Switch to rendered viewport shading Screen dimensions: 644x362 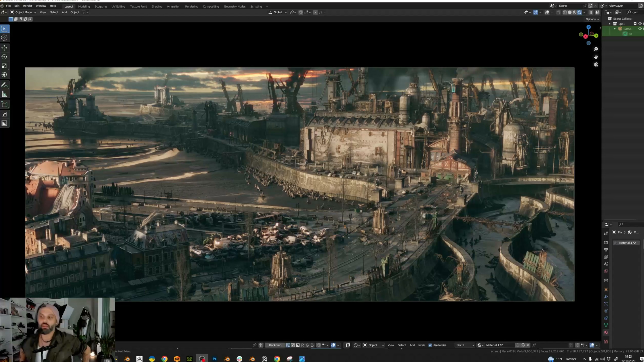[x=580, y=12]
